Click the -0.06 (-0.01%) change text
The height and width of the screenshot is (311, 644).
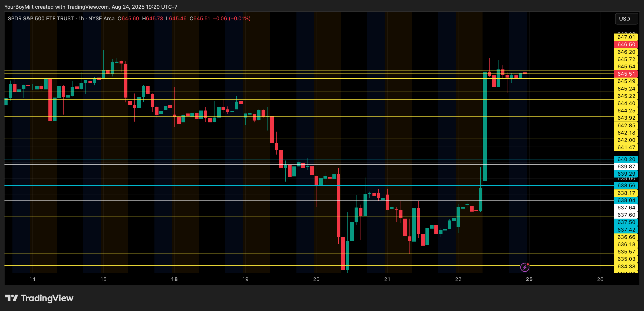[x=232, y=19]
